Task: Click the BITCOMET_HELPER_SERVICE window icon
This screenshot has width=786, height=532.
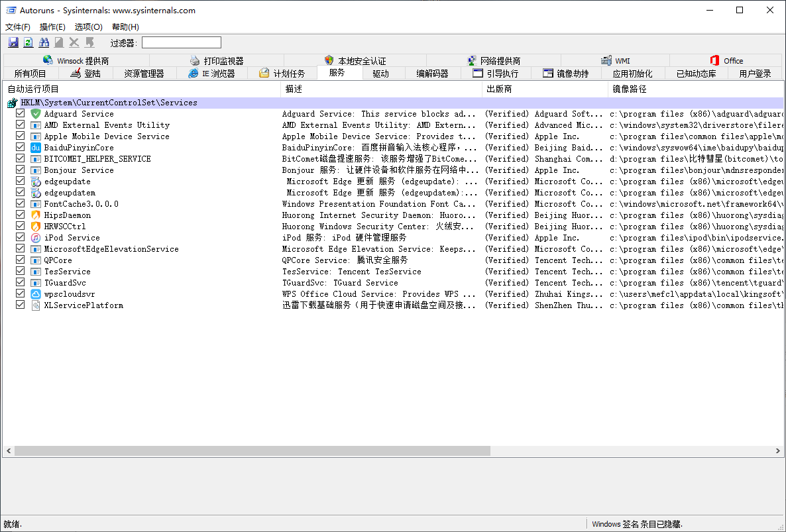Action: [36, 159]
